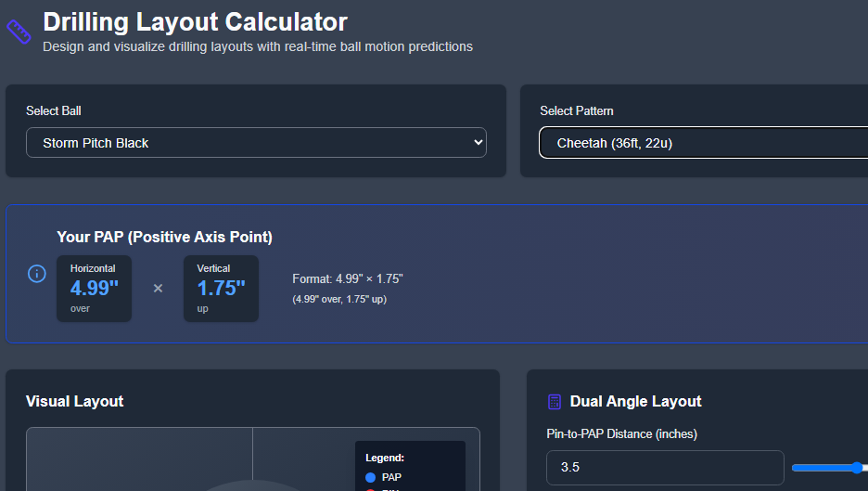
Task: Open the Cheetah pattern dropdown
Action: point(703,143)
